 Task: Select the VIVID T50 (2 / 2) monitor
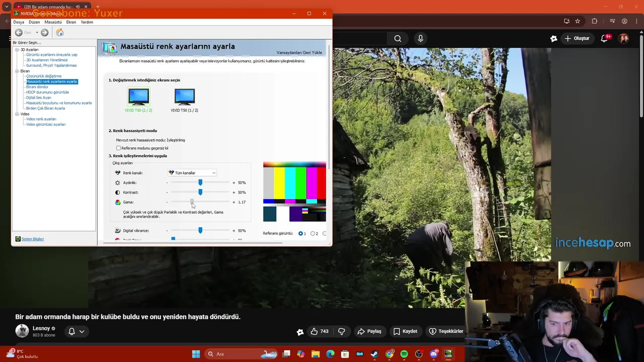[138, 100]
